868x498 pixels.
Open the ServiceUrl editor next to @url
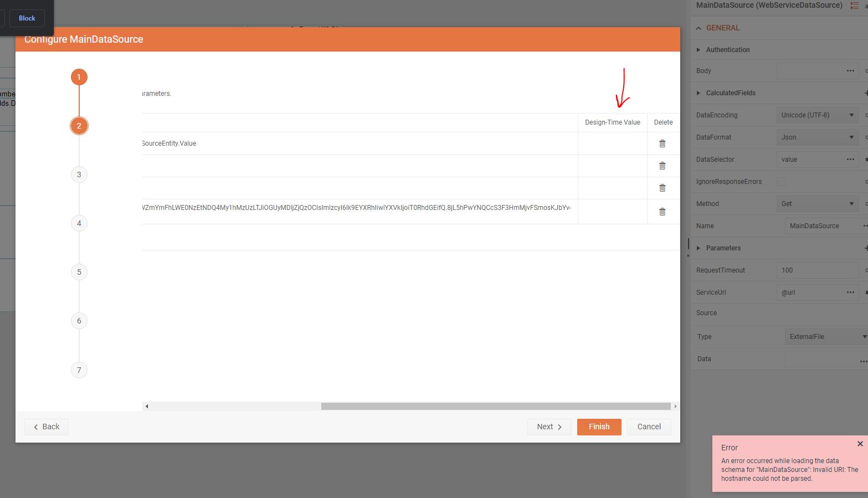(851, 292)
